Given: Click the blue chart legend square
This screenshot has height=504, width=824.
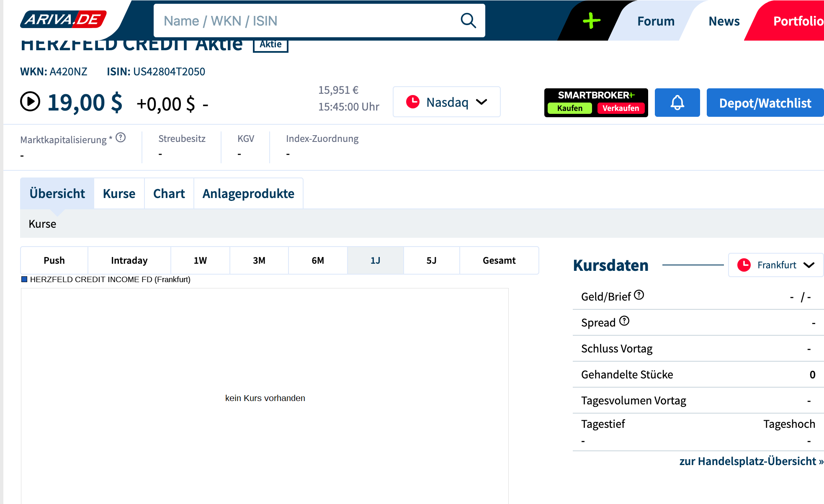Looking at the screenshot, I should (x=24, y=279).
